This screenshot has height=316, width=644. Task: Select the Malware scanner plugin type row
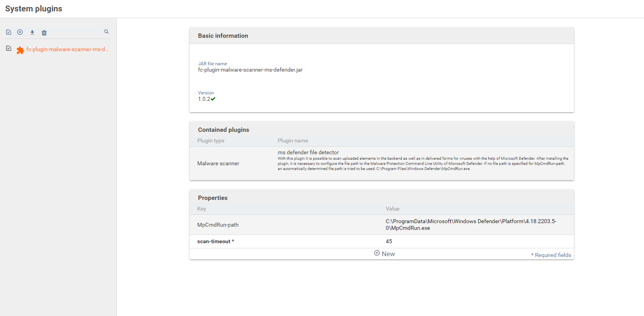[218, 163]
